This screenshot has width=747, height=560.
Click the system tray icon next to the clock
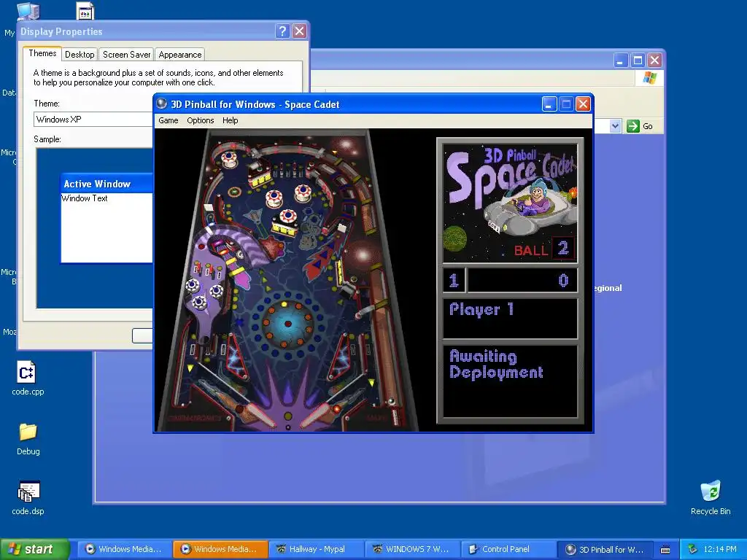pyautogui.click(x=692, y=549)
